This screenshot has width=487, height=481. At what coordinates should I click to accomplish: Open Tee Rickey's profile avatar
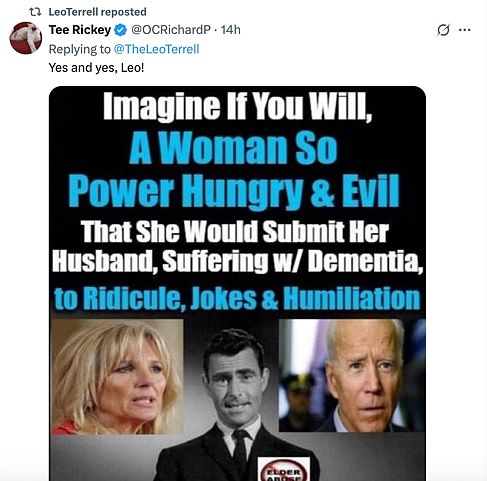tap(26, 38)
